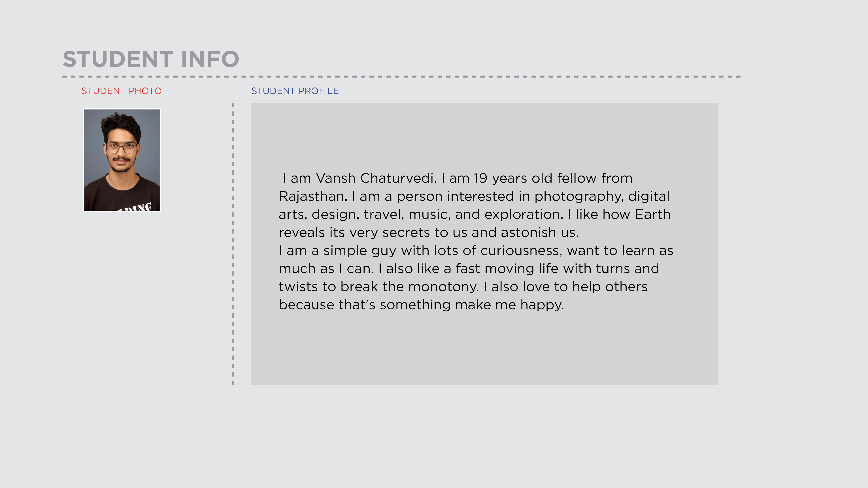Click the word "design" in the profile
Image resolution: width=868 pixels, height=488 pixels.
[x=335, y=215]
